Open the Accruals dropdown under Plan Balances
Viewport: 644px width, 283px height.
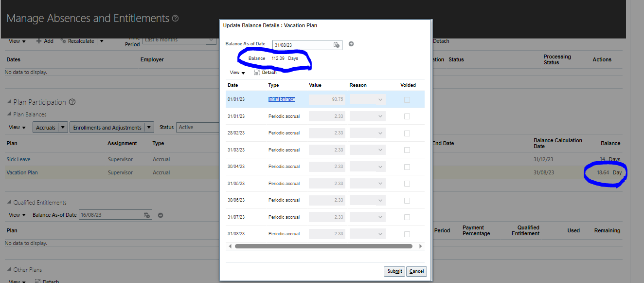[62, 127]
